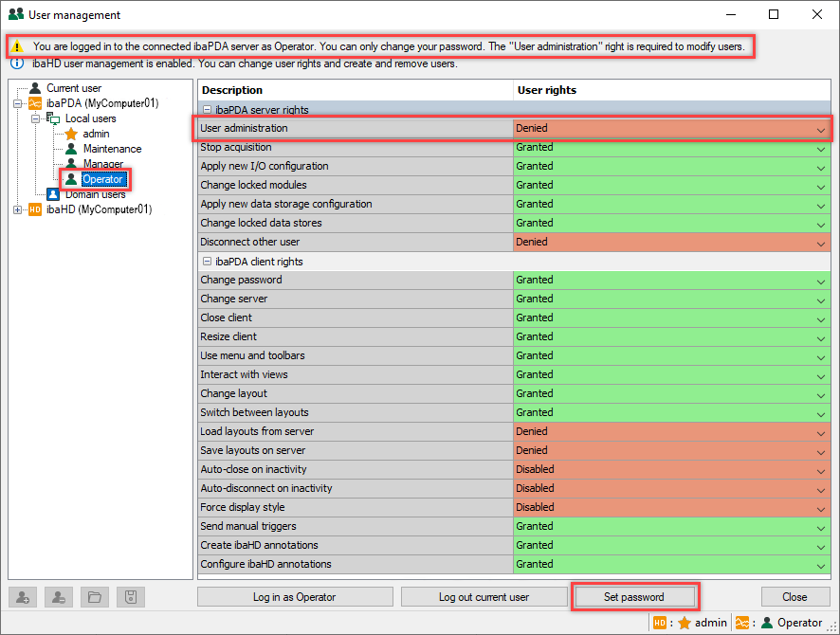The width and height of the screenshot is (840, 635).
Task: Expand the ibaHD (MyComputer01) tree node
Action: click(x=18, y=209)
